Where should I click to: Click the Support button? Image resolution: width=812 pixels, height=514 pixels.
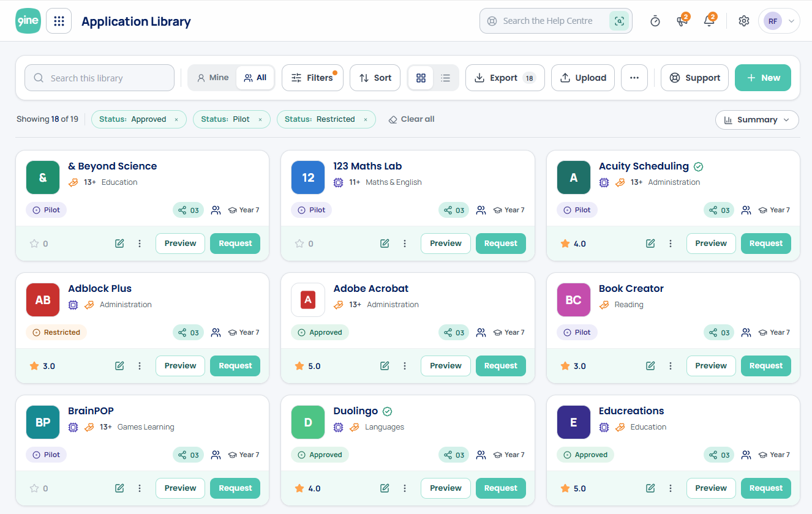[694, 78]
